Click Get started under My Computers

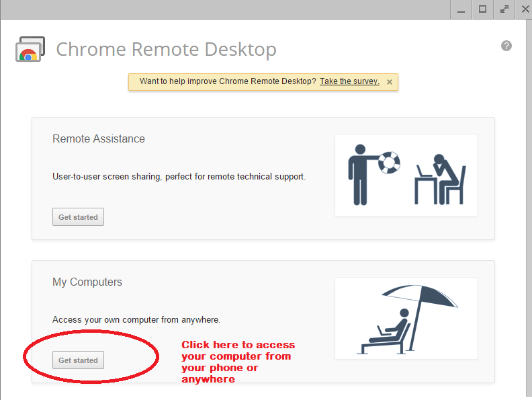tap(78, 360)
